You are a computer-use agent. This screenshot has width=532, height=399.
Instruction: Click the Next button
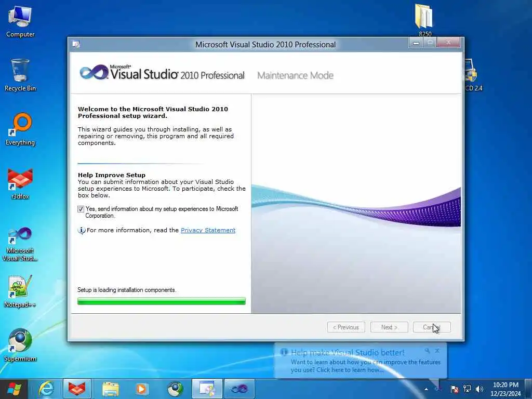pyautogui.click(x=389, y=327)
